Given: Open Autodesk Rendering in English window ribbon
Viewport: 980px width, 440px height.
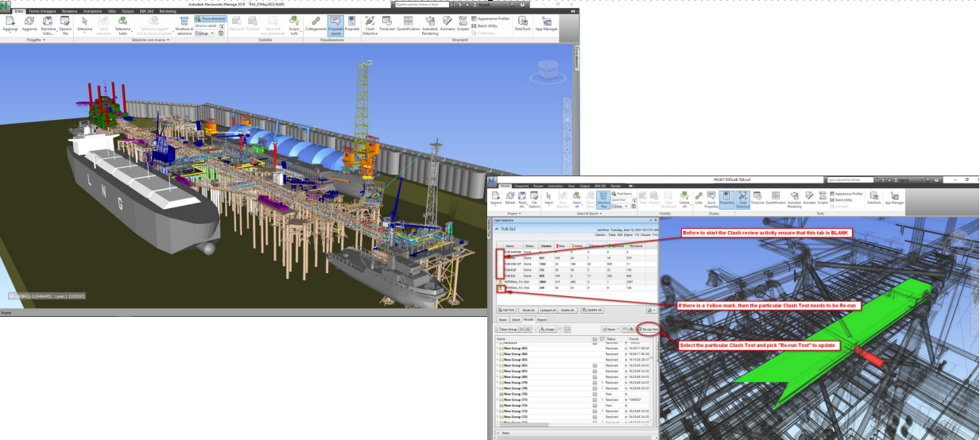Looking at the screenshot, I should point(793,200).
